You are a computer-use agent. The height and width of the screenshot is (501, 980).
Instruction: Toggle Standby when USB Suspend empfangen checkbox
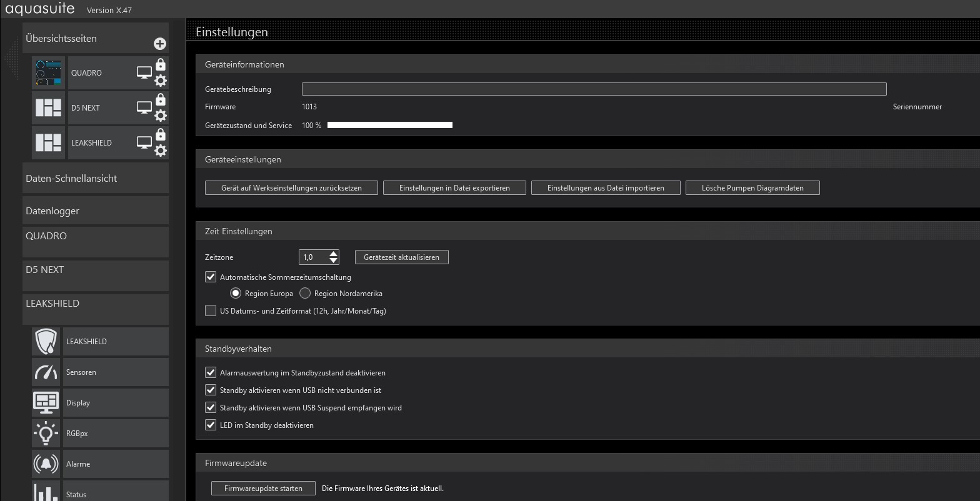211,407
